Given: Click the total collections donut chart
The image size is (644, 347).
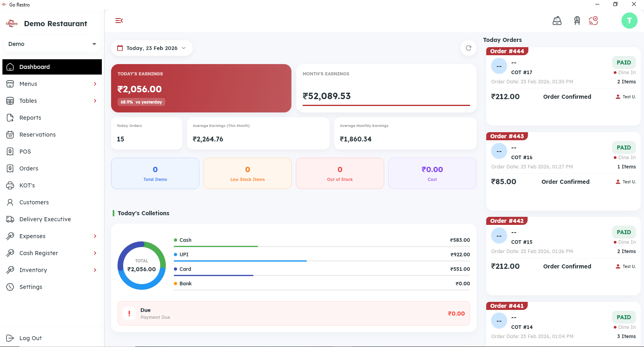Looking at the screenshot, I should coord(142,266).
